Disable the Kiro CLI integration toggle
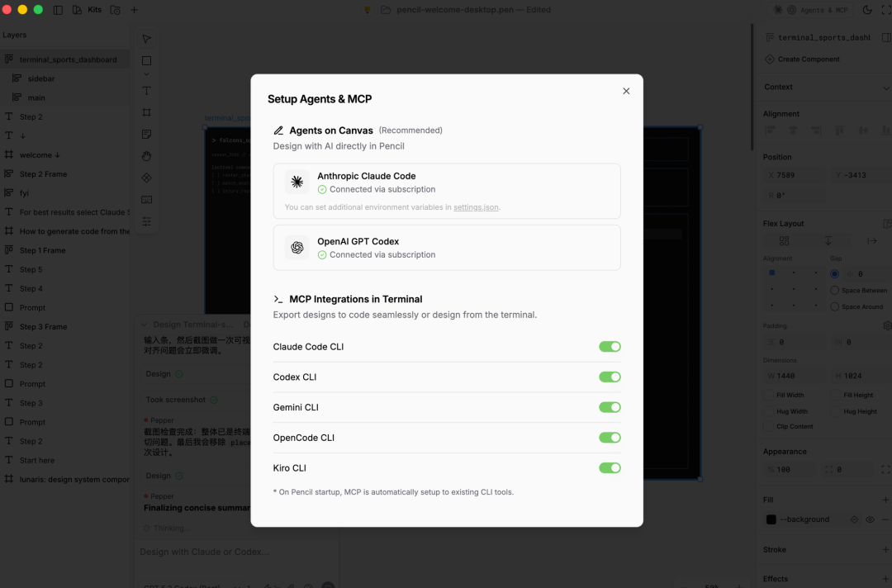This screenshot has width=892, height=588. click(x=610, y=468)
